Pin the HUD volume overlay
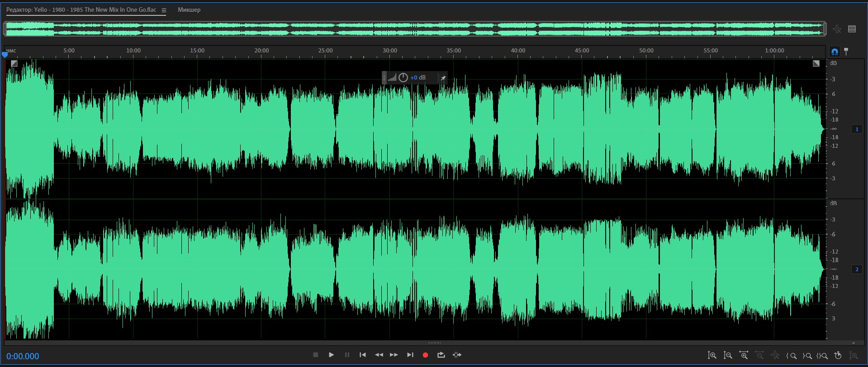Viewport: 868px width, 367px height. [x=443, y=78]
